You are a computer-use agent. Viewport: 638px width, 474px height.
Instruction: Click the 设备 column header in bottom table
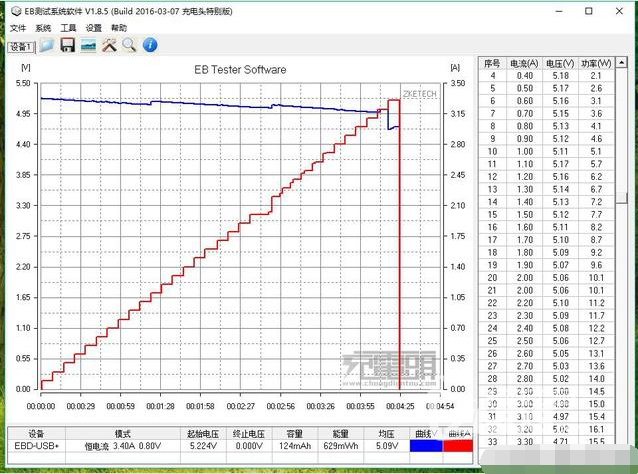[37, 434]
